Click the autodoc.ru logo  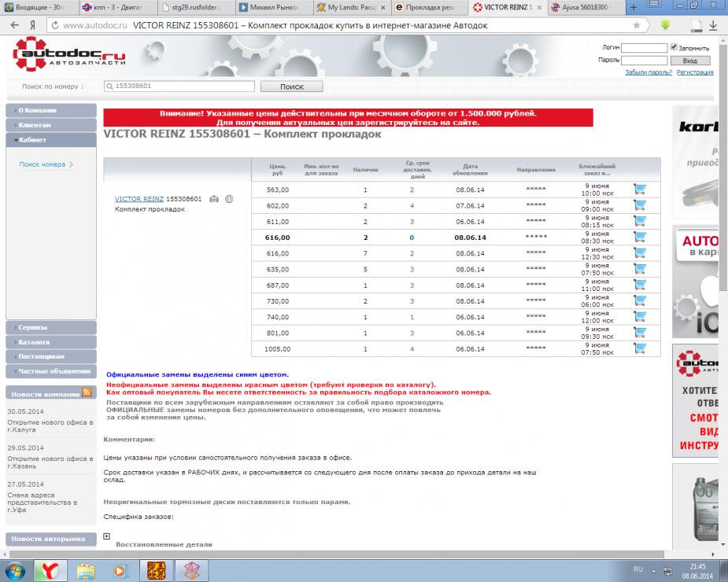click(68, 55)
